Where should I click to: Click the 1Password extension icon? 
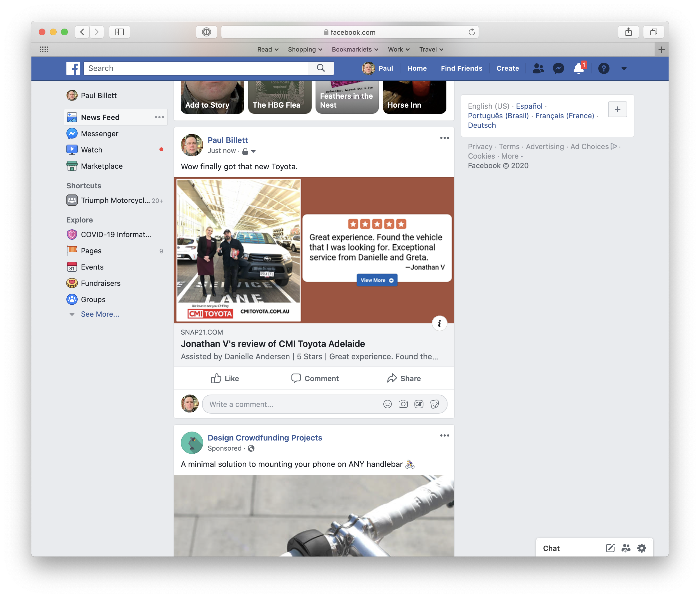pyautogui.click(x=207, y=32)
